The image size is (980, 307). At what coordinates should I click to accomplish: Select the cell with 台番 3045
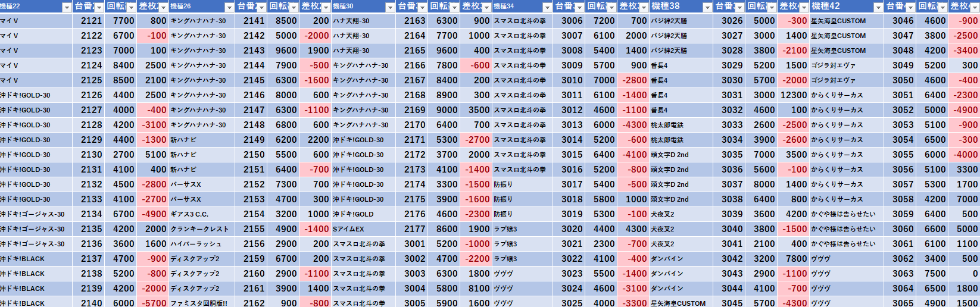(x=729, y=303)
